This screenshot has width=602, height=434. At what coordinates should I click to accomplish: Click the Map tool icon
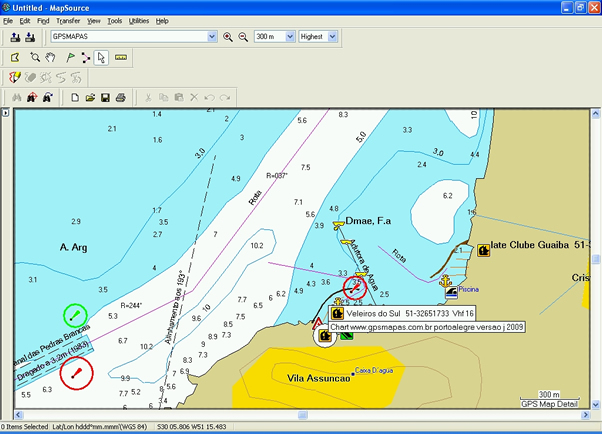15,57
